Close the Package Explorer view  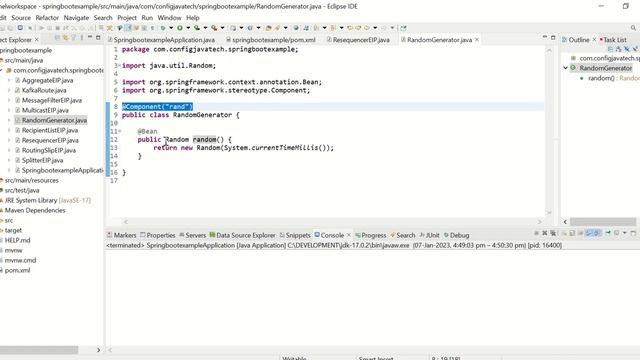pos(36,40)
